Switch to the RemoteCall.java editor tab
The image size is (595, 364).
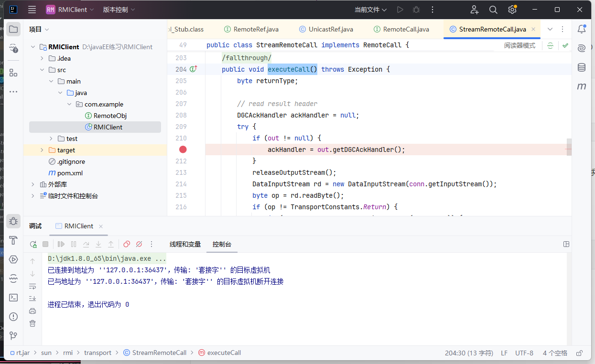coord(406,29)
